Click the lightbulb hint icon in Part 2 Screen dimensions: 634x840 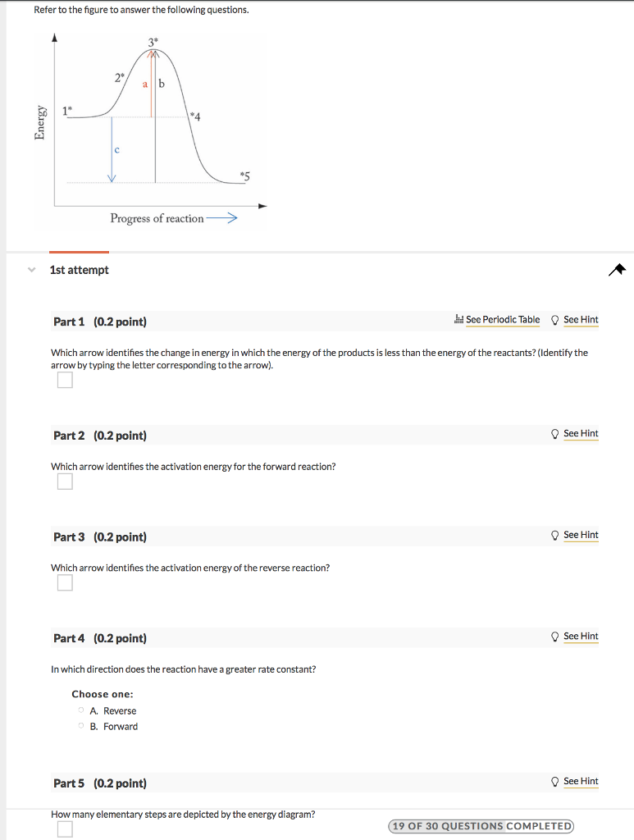tap(556, 434)
